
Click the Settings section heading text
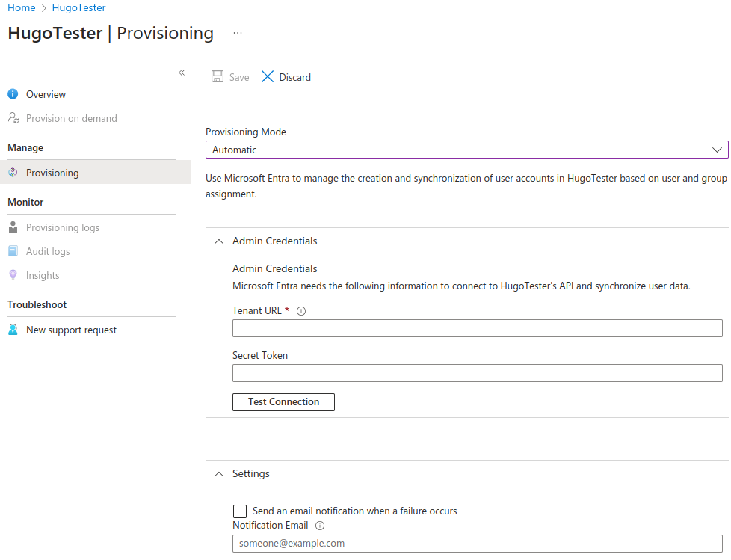tap(251, 474)
